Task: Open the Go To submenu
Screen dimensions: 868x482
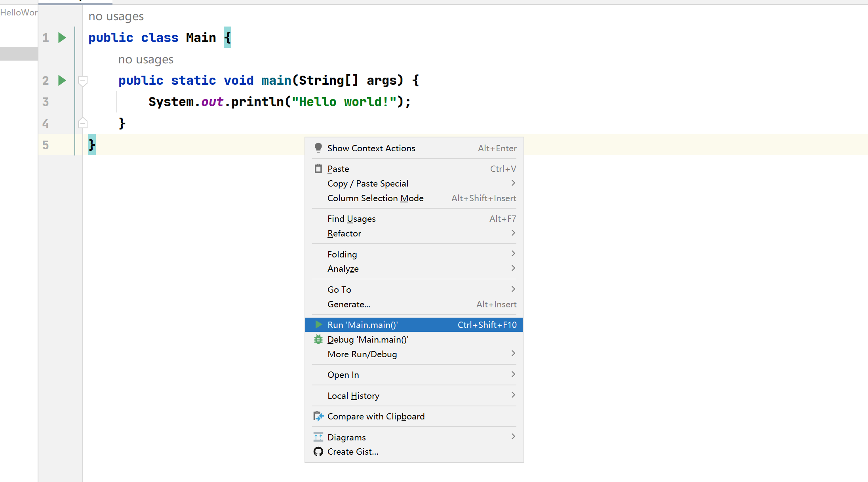Action: [415, 289]
